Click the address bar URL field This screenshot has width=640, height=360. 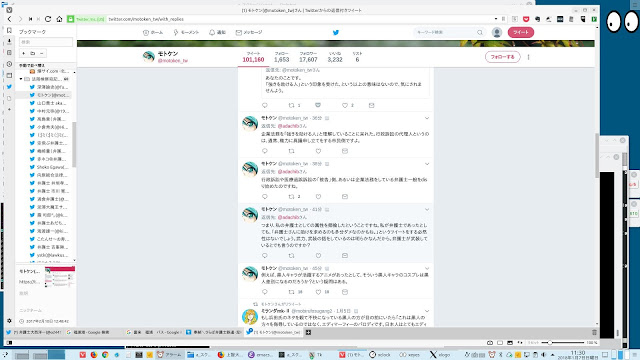click(300, 19)
